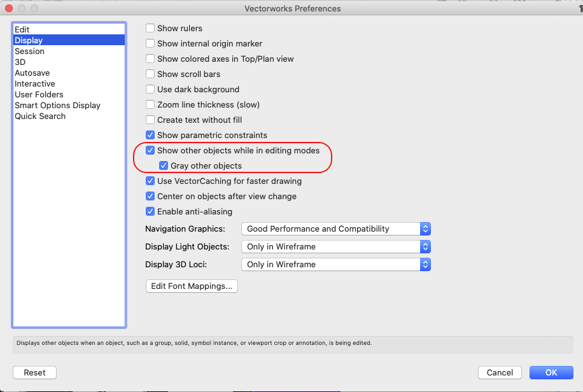Click the Cancel button
This screenshot has width=583, height=392.
tap(500, 372)
